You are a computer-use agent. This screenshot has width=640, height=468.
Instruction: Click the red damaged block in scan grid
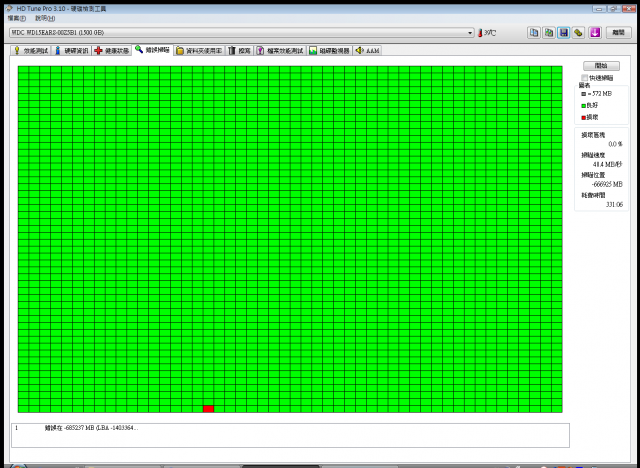[x=208, y=409]
